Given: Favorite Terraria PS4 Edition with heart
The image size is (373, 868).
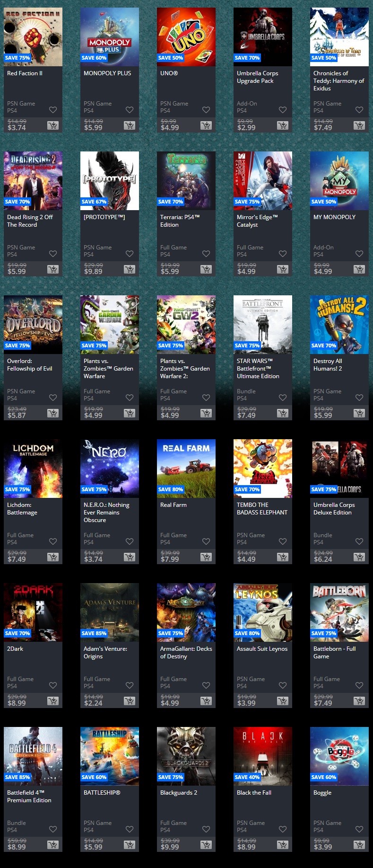Looking at the screenshot, I should [206, 254].
